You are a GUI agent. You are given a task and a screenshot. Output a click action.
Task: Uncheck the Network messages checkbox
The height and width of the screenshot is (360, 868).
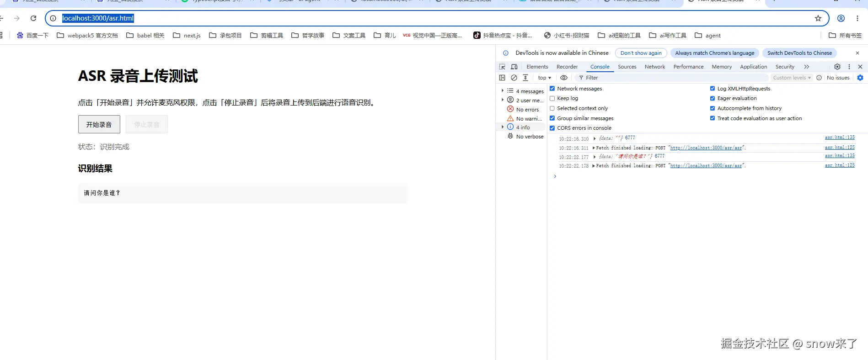click(x=552, y=89)
